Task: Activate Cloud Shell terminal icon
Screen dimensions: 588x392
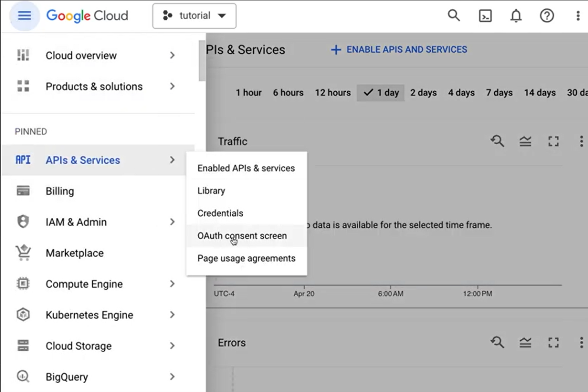Action: [485, 16]
